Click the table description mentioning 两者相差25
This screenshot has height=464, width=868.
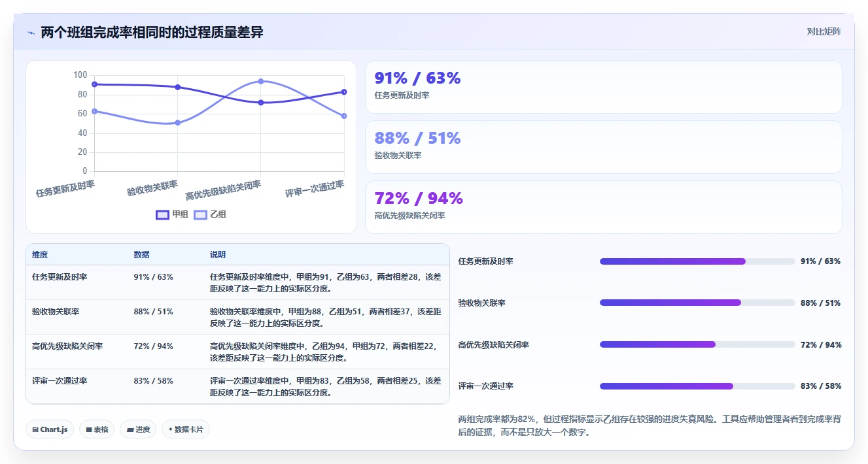coord(326,386)
